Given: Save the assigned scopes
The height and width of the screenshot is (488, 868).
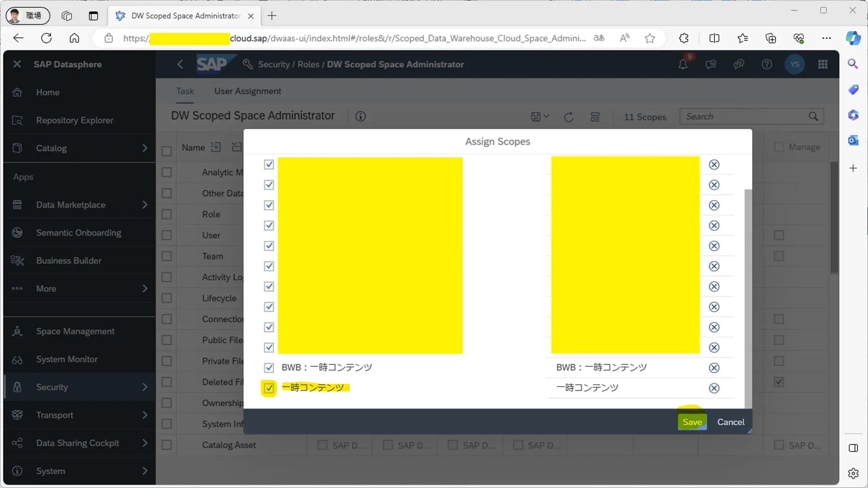Looking at the screenshot, I should tap(692, 422).
